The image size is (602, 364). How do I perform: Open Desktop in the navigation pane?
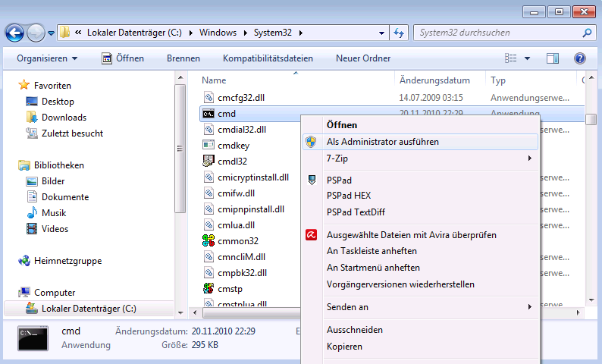pos(58,102)
